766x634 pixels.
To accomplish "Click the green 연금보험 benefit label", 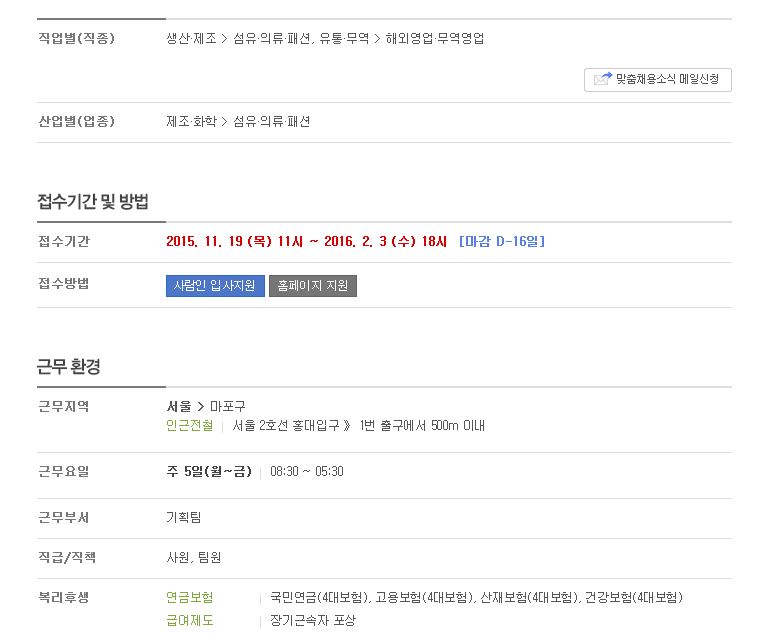I will click(190, 597).
